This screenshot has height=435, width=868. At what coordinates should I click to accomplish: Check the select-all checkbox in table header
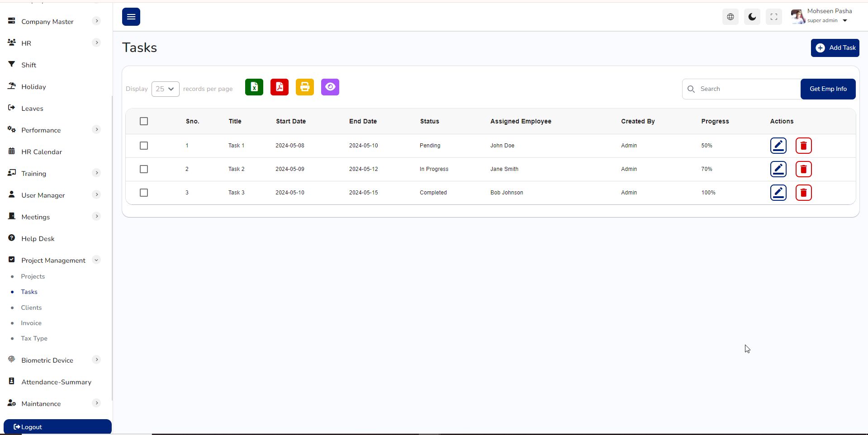tap(144, 121)
